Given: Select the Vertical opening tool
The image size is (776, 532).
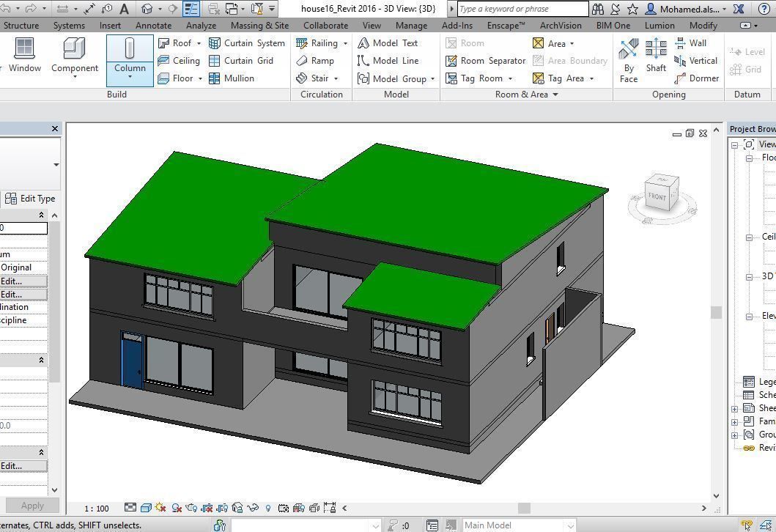Looking at the screenshot, I should click(x=696, y=60).
